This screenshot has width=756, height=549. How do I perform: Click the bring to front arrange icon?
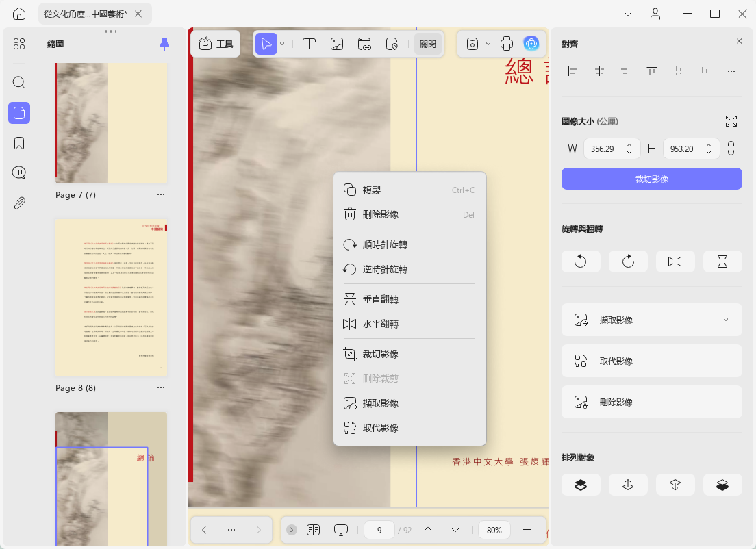pyautogui.click(x=581, y=485)
